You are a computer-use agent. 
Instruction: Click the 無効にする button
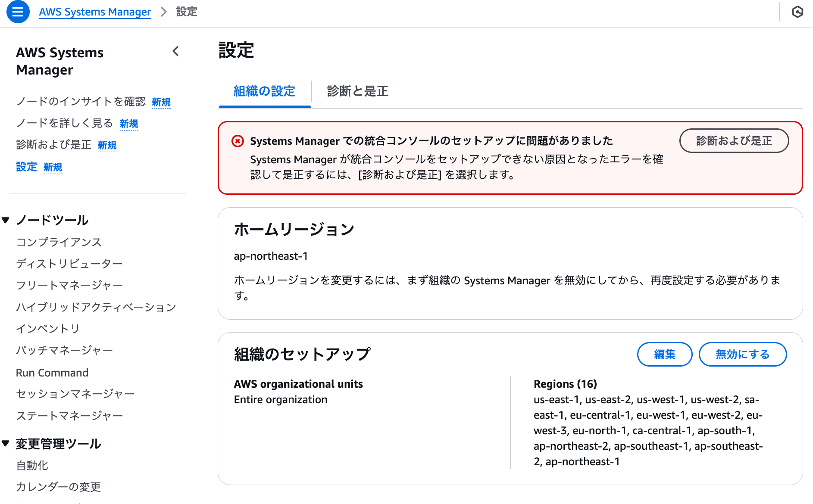point(742,354)
